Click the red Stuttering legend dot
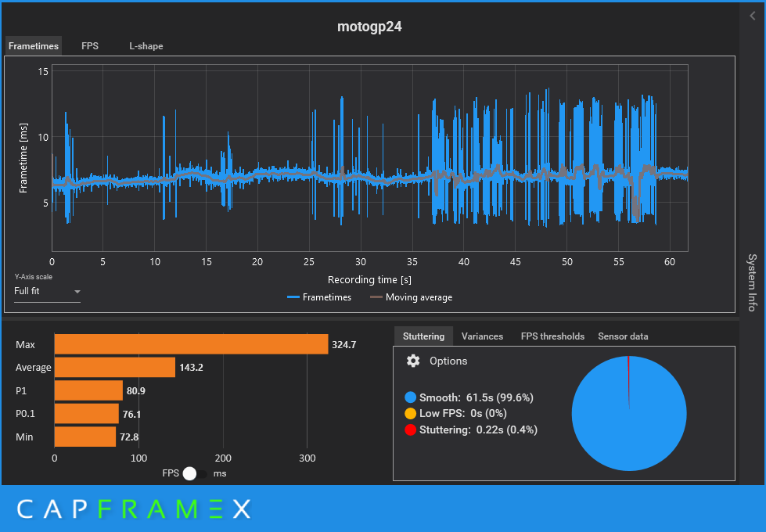This screenshot has width=766, height=532. [410, 430]
